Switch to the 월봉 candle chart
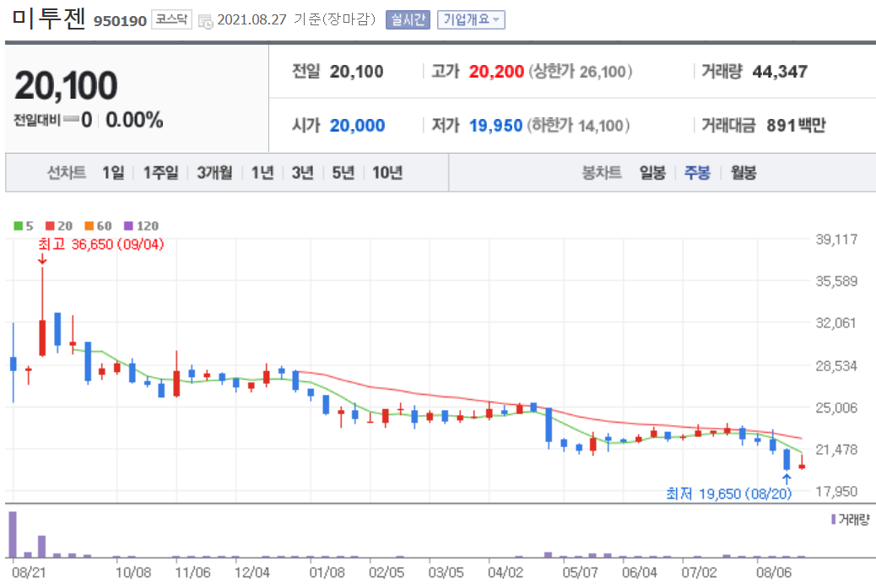876x588 pixels. (744, 173)
